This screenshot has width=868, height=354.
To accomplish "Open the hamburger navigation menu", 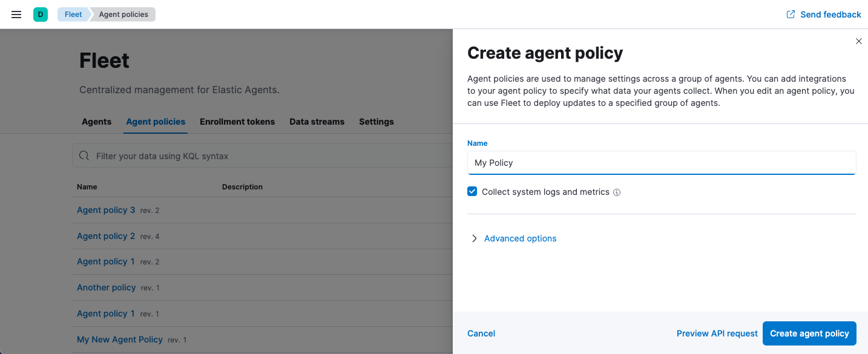I will coord(16,15).
